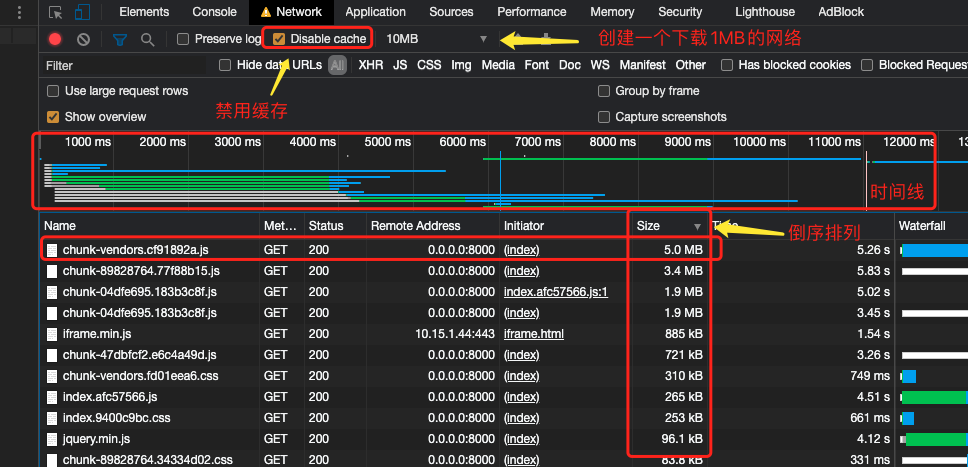
Task: Filter requests by XHR type
Action: tap(370, 65)
